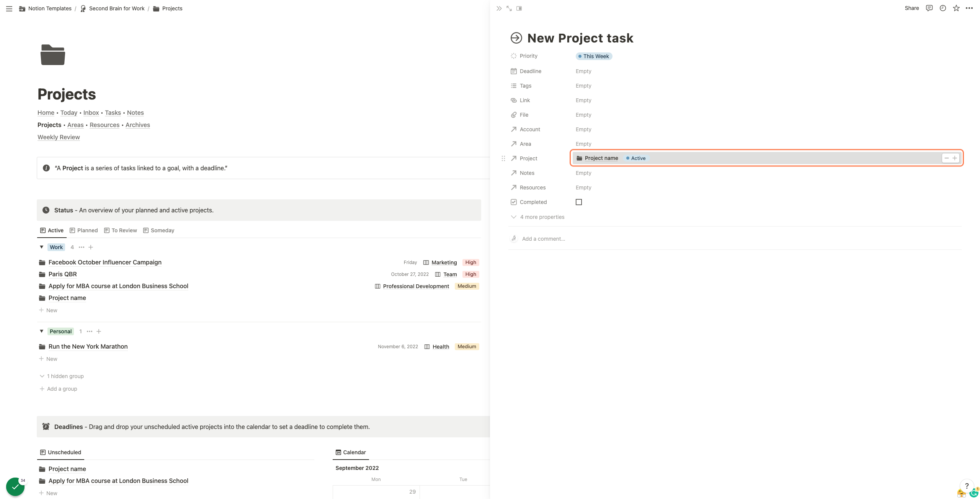This screenshot has height=499, width=980.
Task: Remove relation with minus button
Action: 947,158
